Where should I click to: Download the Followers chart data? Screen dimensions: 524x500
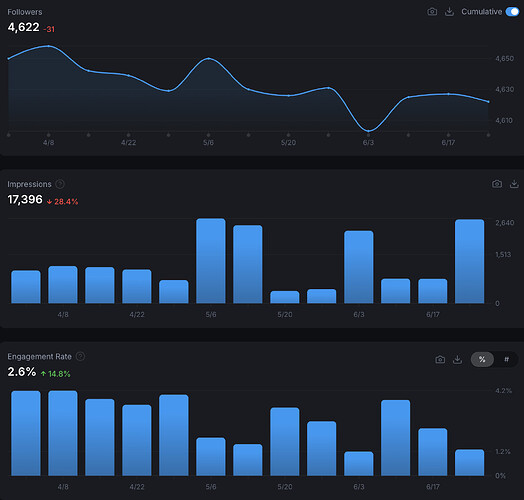coord(449,12)
